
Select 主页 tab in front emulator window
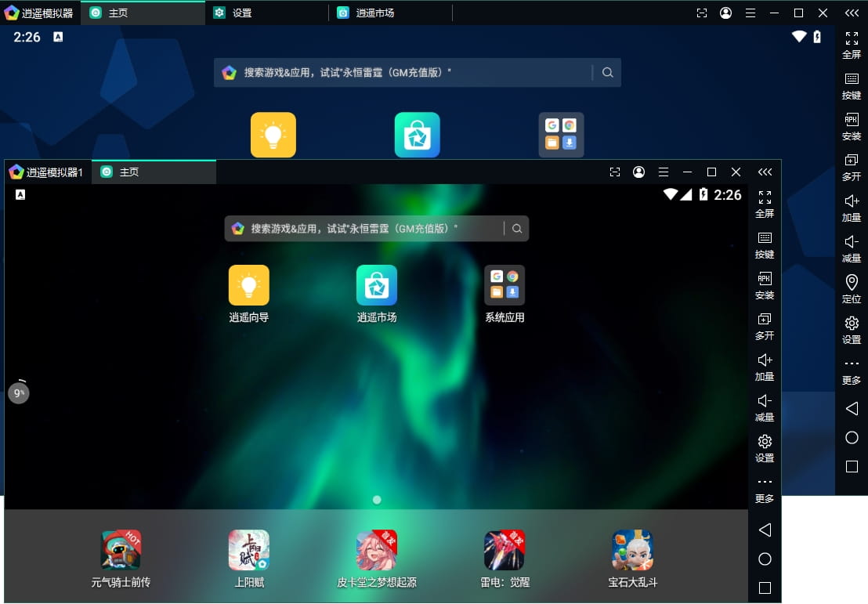click(154, 172)
